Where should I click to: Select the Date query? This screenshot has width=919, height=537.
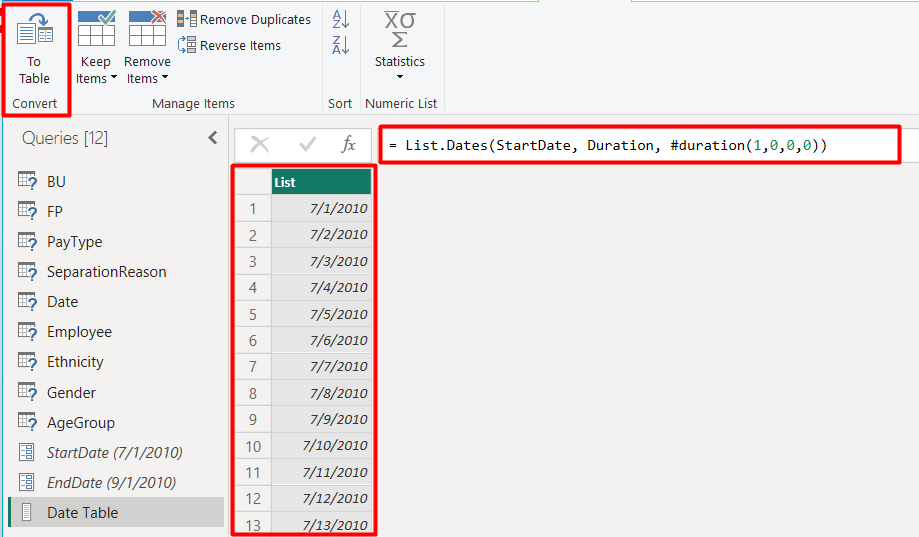pos(117,302)
